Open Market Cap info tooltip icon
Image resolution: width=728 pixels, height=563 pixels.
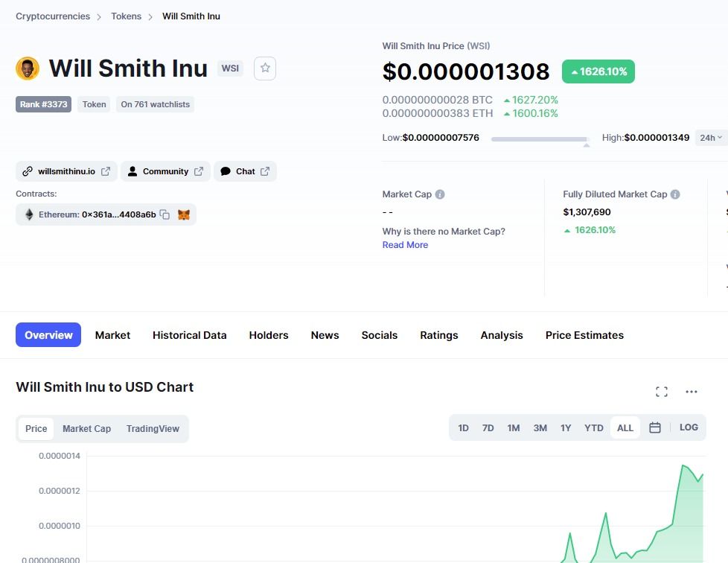(x=440, y=194)
